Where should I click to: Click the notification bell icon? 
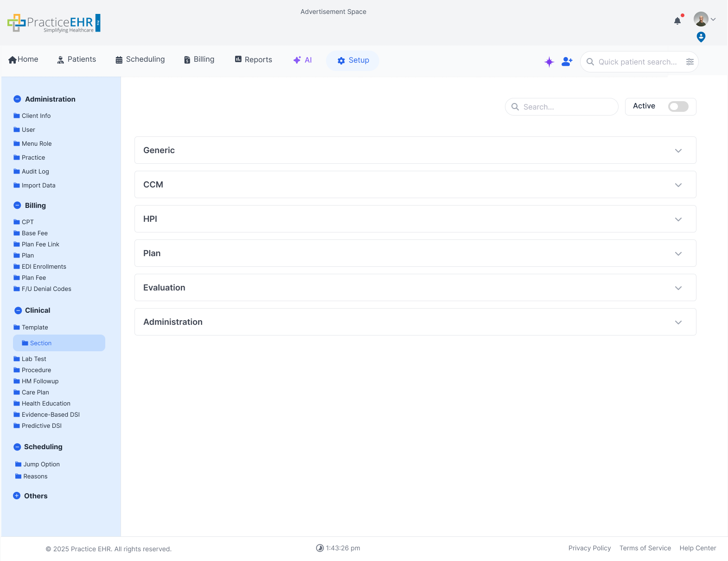click(677, 20)
